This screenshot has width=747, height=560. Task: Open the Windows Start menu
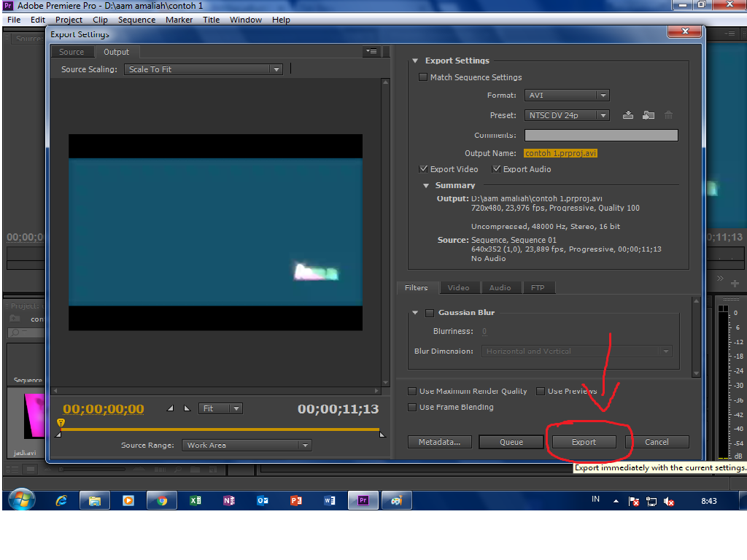[x=21, y=500]
